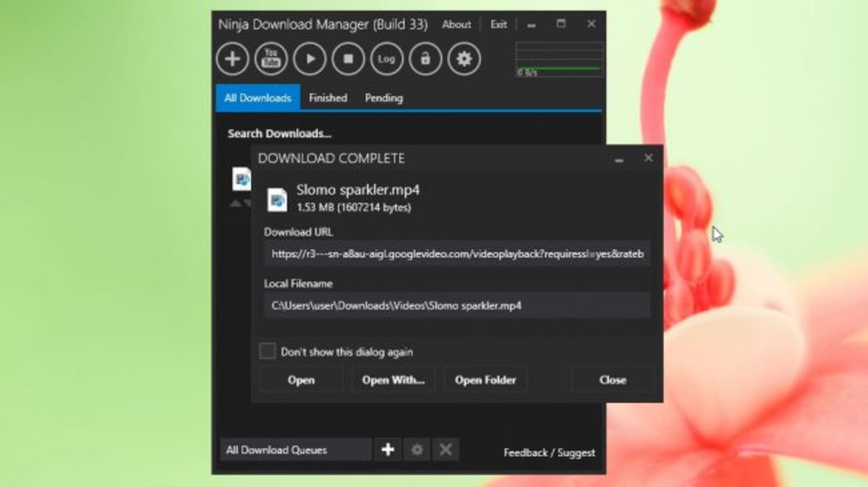Select the download item icon in the list
868x487 pixels.
click(x=241, y=179)
